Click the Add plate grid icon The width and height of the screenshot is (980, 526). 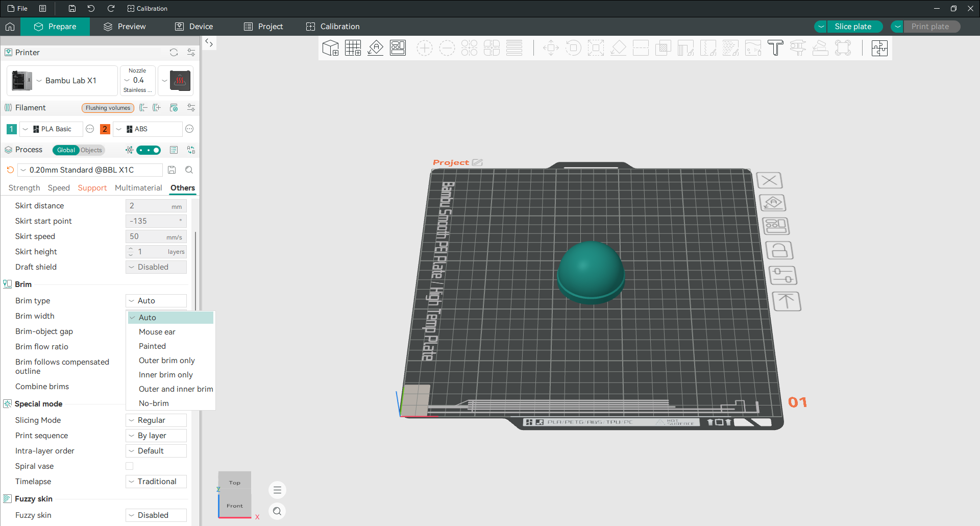[x=353, y=48]
